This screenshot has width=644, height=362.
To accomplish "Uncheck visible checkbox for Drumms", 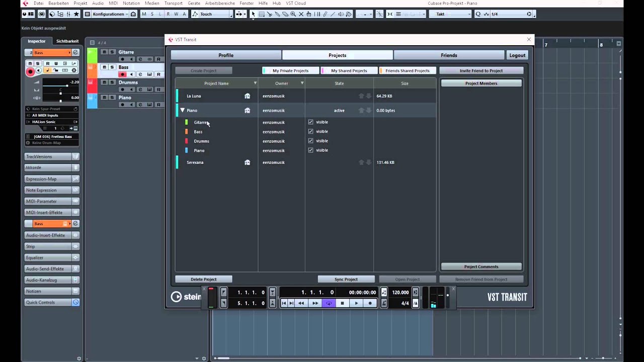I will click(x=310, y=141).
